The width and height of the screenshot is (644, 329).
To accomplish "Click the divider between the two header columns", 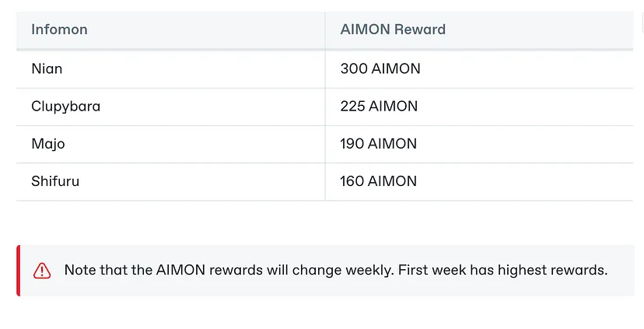I will click(325, 30).
